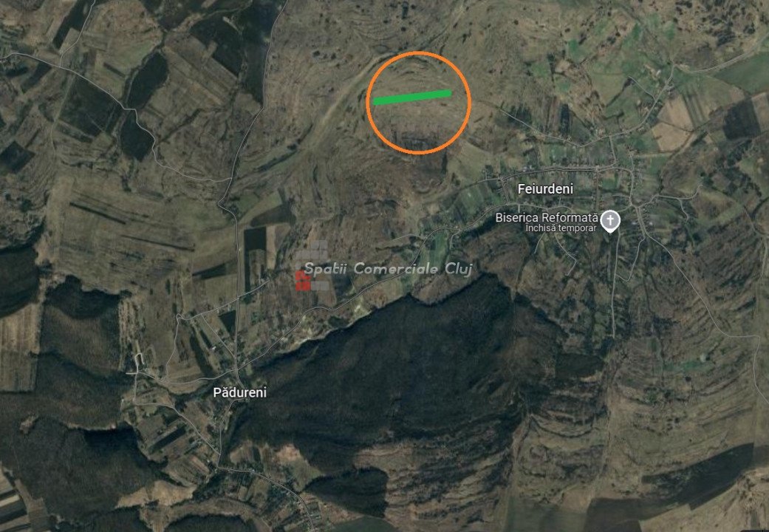The image size is (769, 532).
Task: Click the letter P of Pădureni label
Action: click(x=216, y=392)
